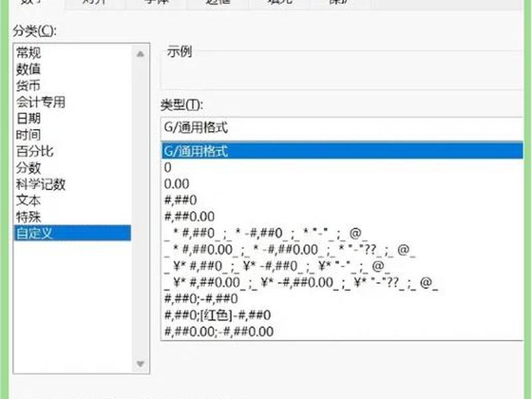Pick format _ * #,##0_ ;_ * -#,##0_ row

(342, 233)
